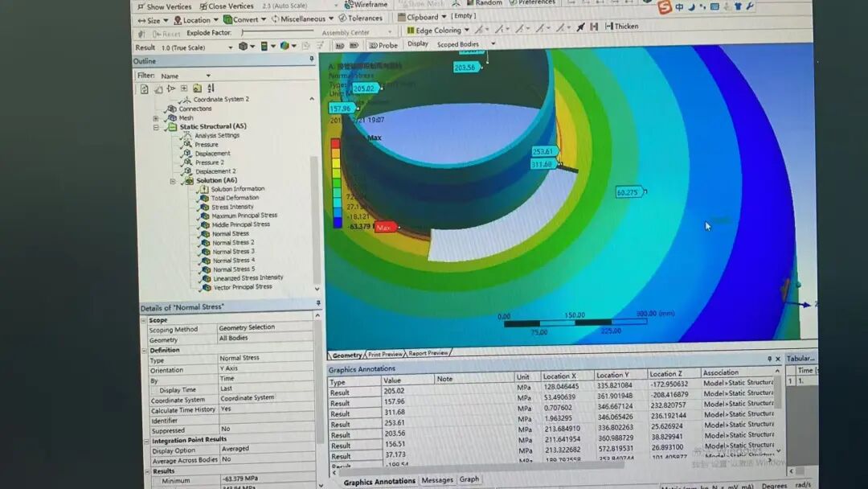Click Close Vertices in the toolbar

pyautogui.click(x=227, y=6)
